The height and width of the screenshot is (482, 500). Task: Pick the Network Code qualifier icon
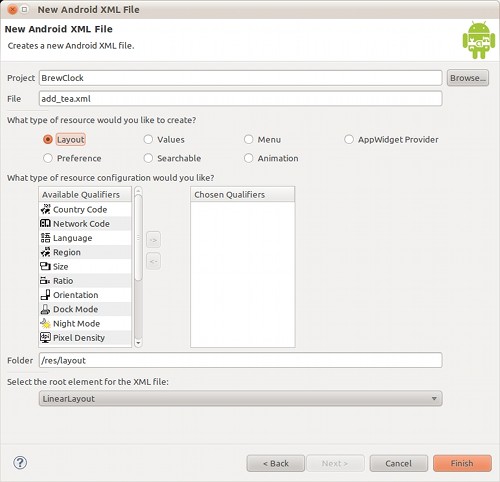pyautogui.click(x=45, y=223)
